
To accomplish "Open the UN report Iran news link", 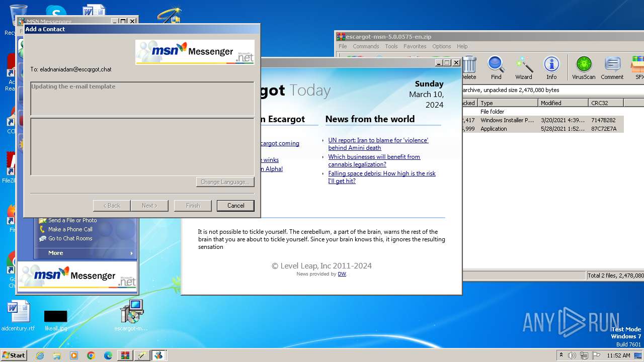I will 378,144.
